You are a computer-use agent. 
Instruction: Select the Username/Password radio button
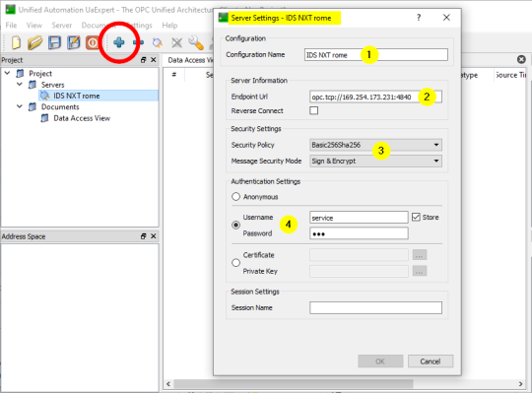(235, 225)
